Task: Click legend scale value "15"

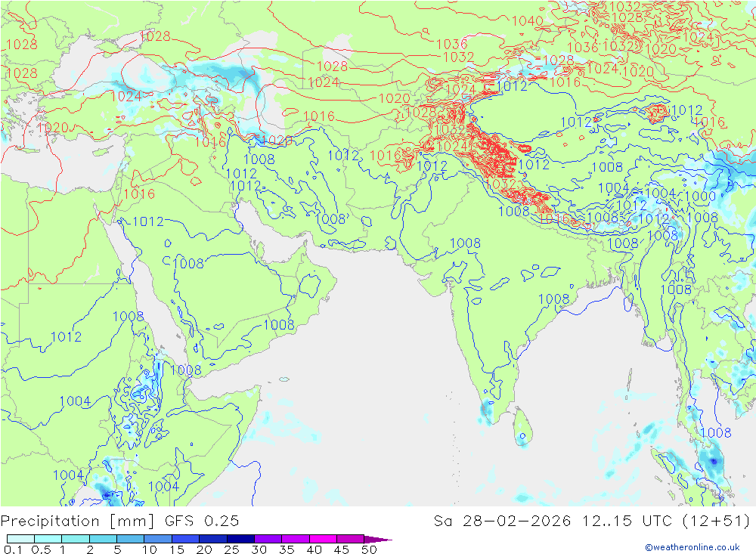Action: tap(177, 549)
